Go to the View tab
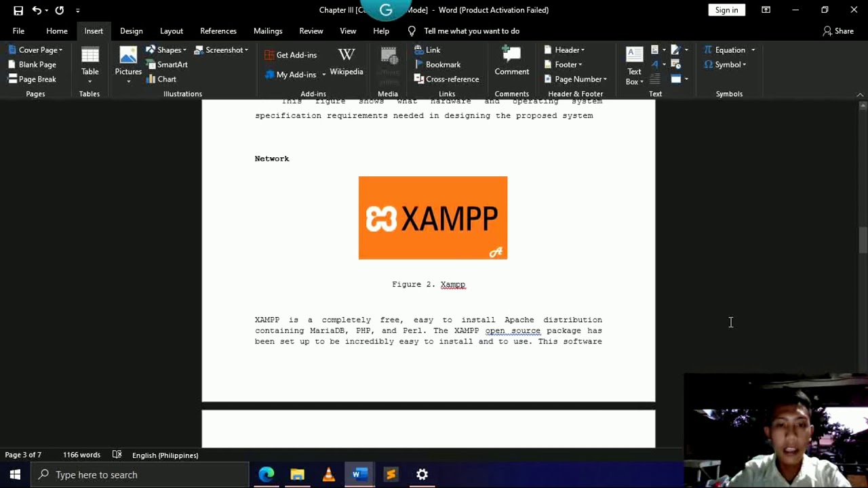This screenshot has width=868, height=488. (x=348, y=31)
